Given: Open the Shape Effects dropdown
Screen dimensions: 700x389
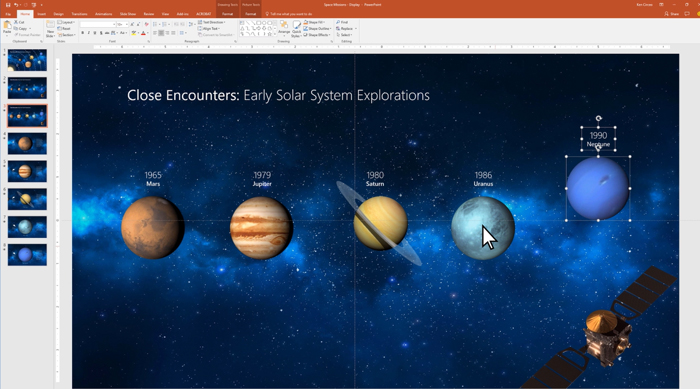Looking at the screenshot, I should [x=317, y=35].
